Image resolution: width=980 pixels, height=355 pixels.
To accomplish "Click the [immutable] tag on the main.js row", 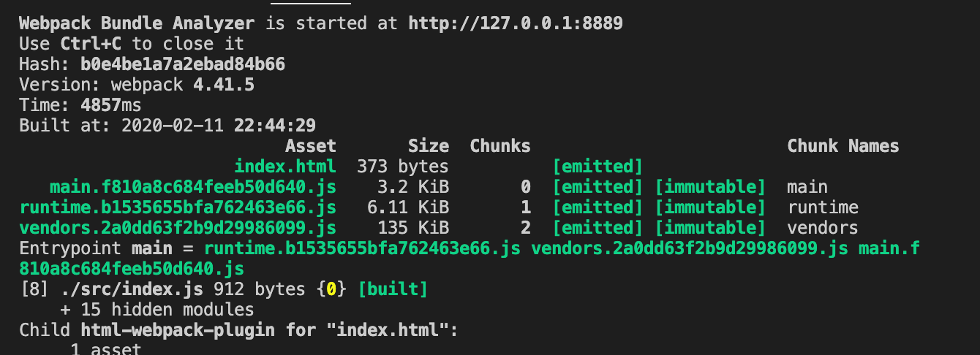I will pyautogui.click(x=709, y=186).
